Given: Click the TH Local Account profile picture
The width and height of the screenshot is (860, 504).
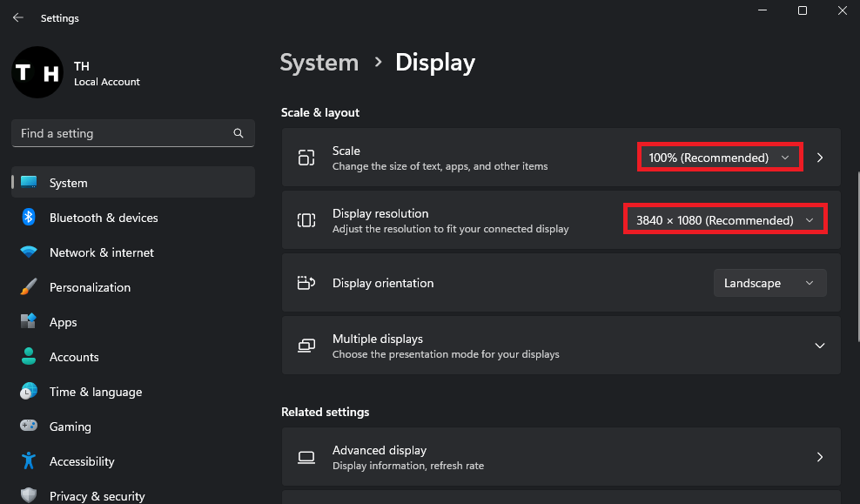Looking at the screenshot, I should (37, 72).
